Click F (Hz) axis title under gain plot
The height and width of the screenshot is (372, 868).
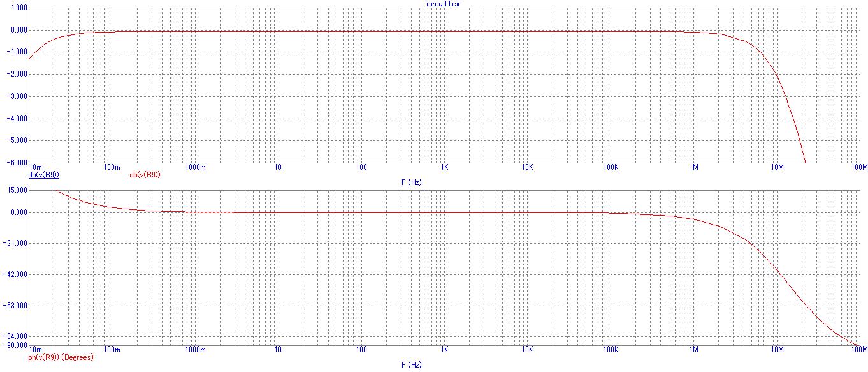[x=411, y=182]
